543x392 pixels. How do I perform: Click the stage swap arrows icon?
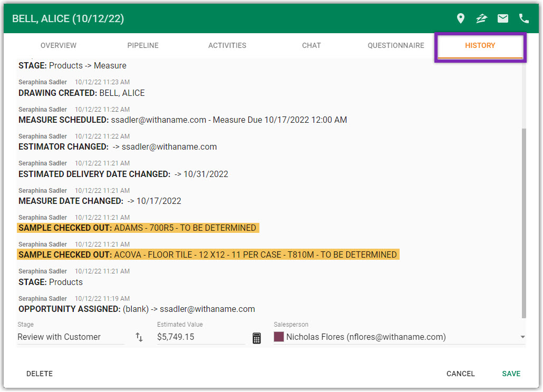139,337
